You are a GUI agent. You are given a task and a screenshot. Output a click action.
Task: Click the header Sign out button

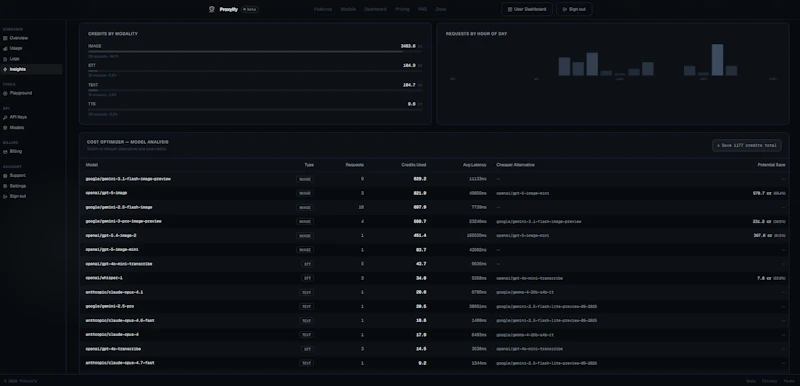pos(574,9)
